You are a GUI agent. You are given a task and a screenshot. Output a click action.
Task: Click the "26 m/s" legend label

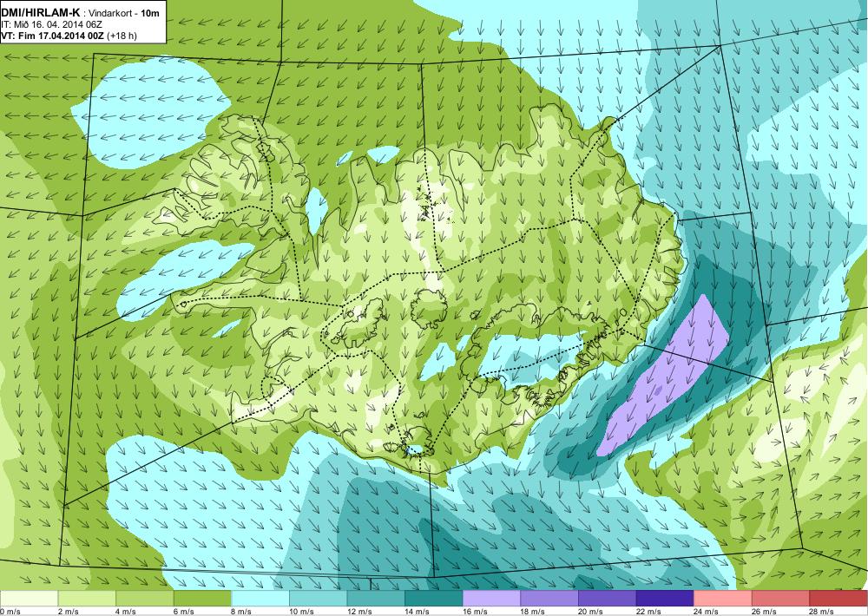[765, 611]
